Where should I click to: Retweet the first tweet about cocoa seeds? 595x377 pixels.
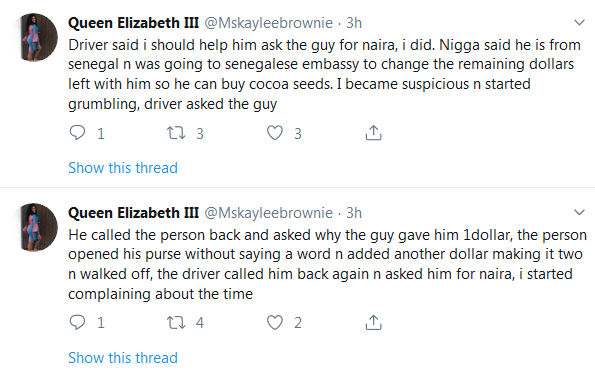(x=176, y=133)
